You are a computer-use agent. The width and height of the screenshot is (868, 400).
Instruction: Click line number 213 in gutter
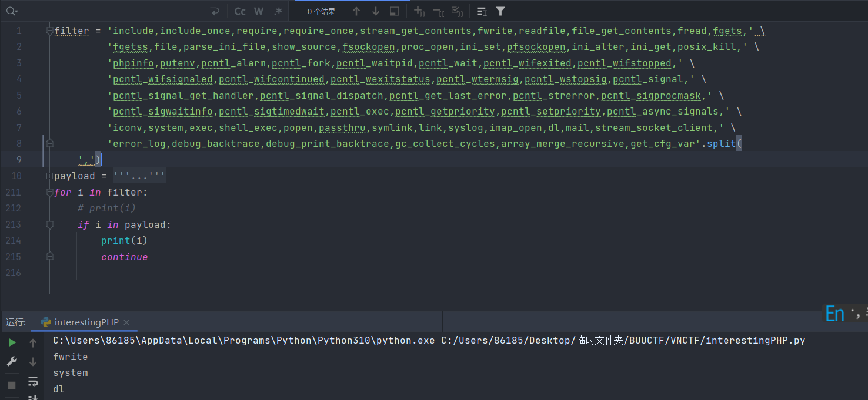click(13, 224)
